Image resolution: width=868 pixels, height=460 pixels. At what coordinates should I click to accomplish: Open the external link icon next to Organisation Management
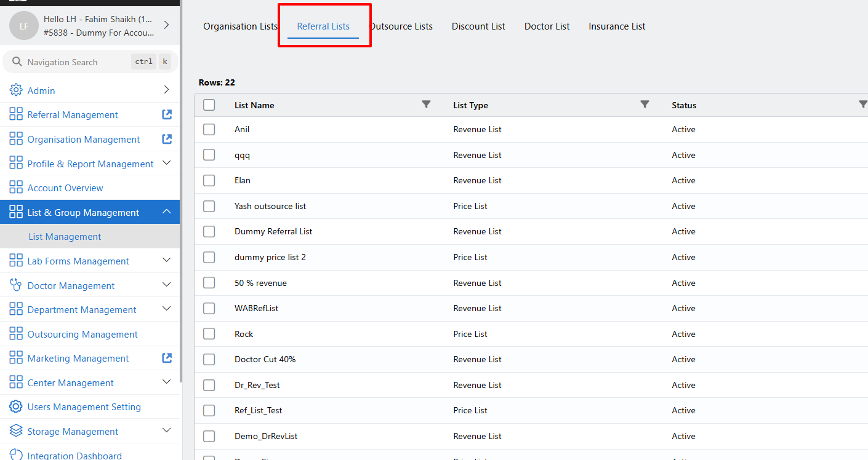(167, 139)
